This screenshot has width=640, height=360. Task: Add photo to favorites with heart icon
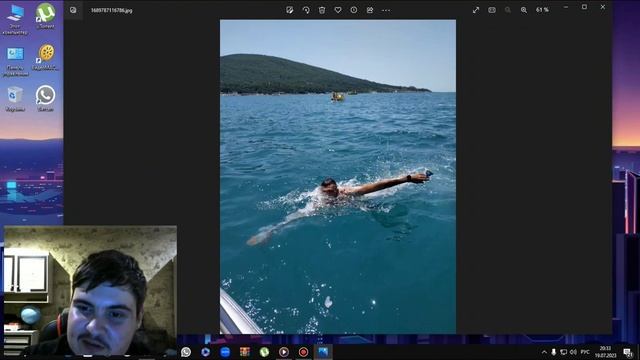pyautogui.click(x=338, y=10)
